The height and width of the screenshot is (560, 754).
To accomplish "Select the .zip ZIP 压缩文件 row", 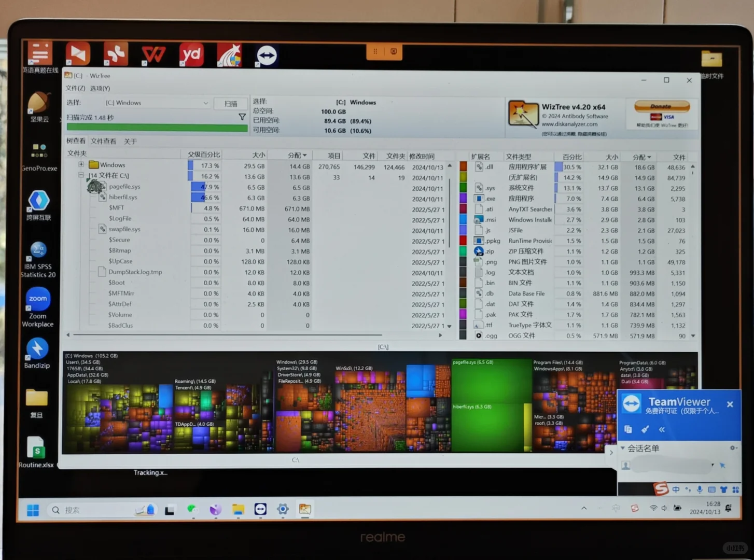I will (574, 251).
